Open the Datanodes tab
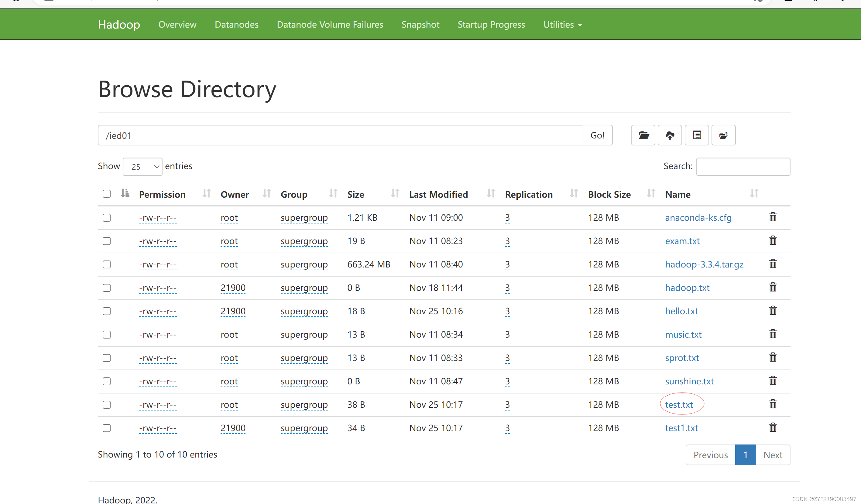The height and width of the screenshot is (504, 861). coord(236,25)
